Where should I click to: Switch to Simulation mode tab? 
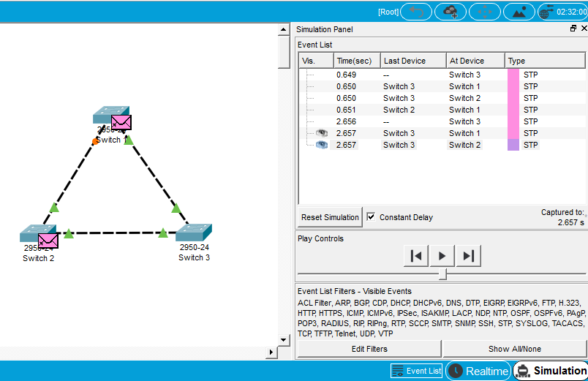pyautogui.click(x=551, y=371)
